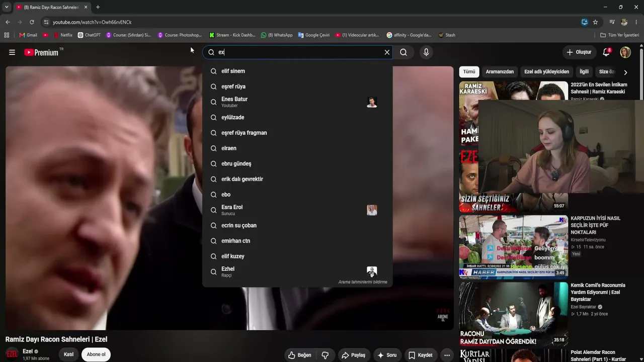644x362 pixels.
Task: Reload the page
Action: pos(32,22)
